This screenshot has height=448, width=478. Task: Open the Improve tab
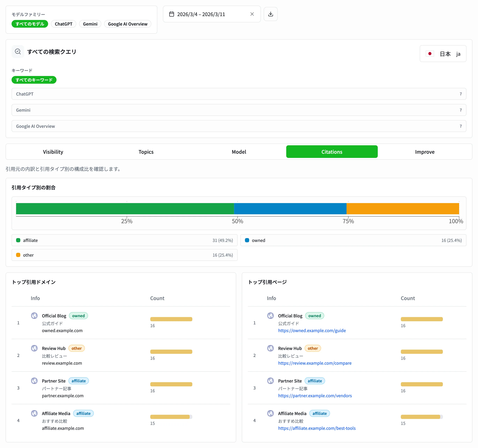coord(425,152)
